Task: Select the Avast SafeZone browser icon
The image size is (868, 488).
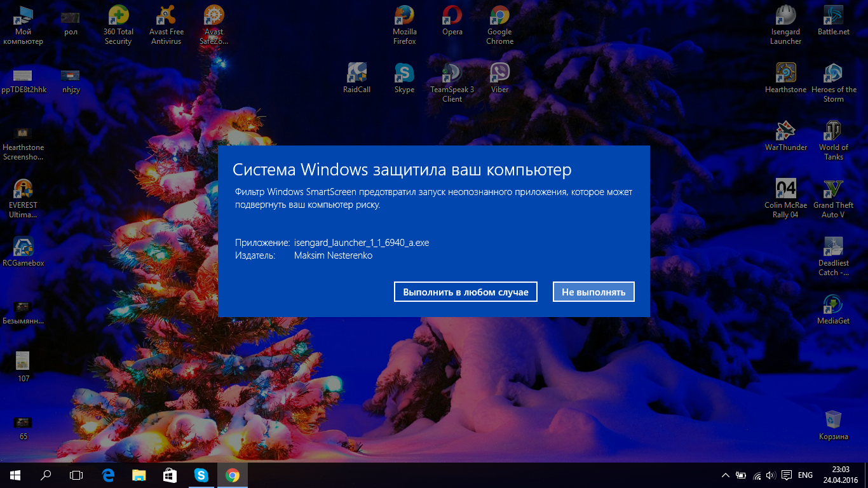Action: coord(214,25)
